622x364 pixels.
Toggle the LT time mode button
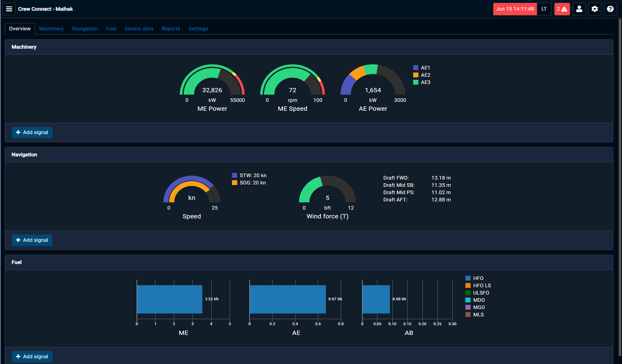(x=544, y=9)
